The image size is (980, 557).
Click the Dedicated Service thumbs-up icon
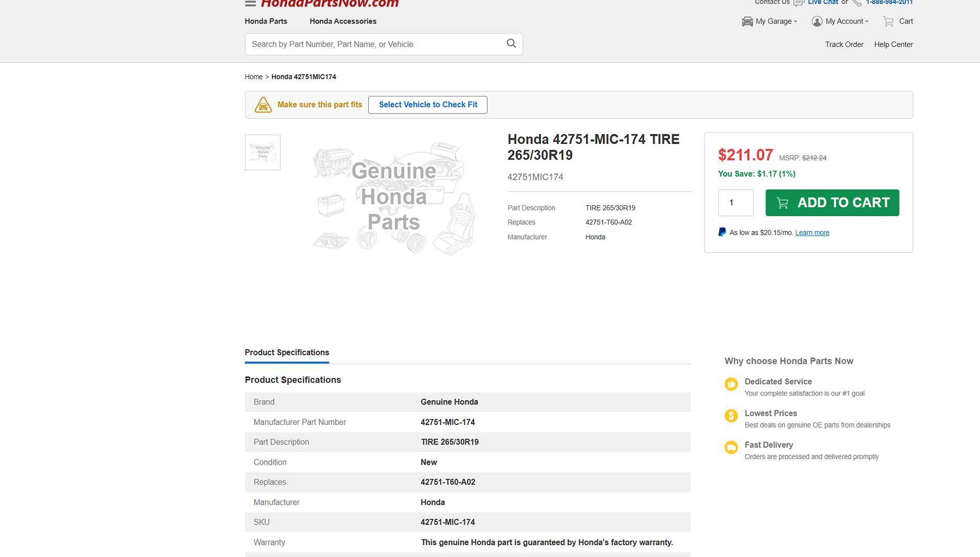click(x=731, y=384)
